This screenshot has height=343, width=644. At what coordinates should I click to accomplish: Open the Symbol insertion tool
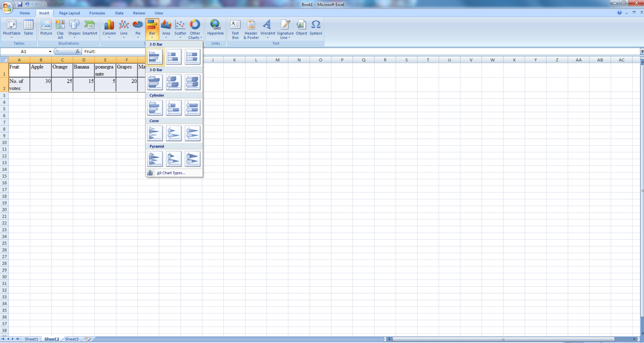pyautogui.click(x=316, y=28)
